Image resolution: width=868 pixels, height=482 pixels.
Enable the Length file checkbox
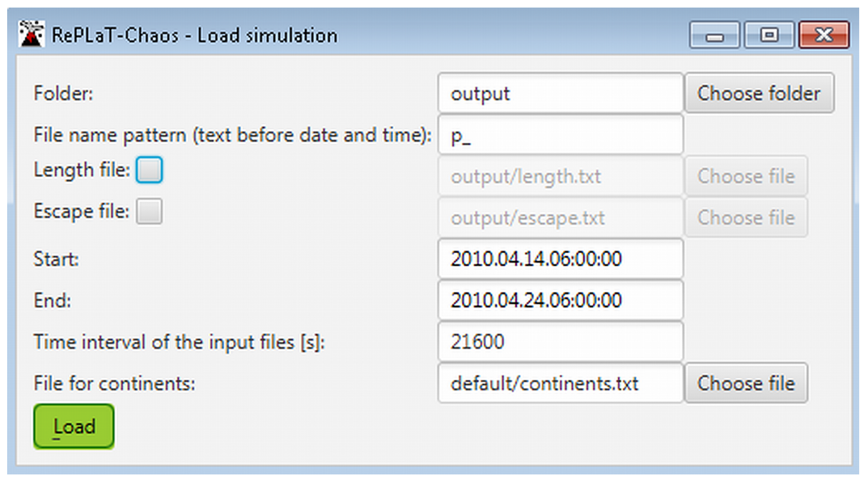point(149,170)
